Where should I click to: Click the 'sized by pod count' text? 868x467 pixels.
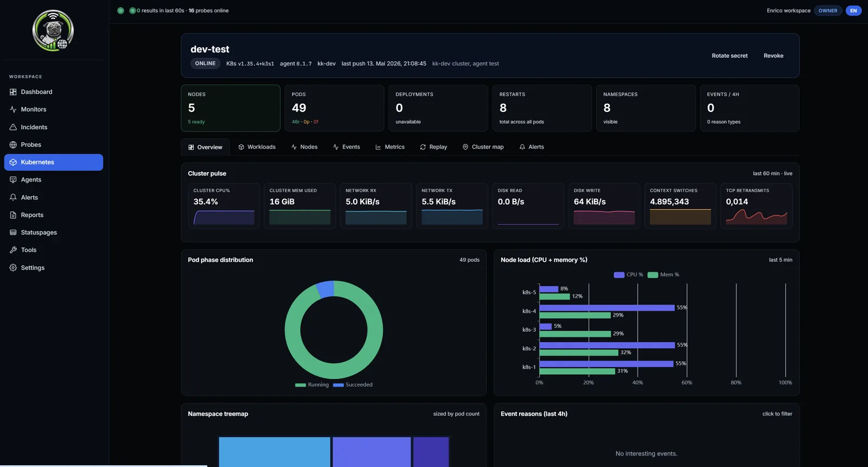[x=456, y=414]
